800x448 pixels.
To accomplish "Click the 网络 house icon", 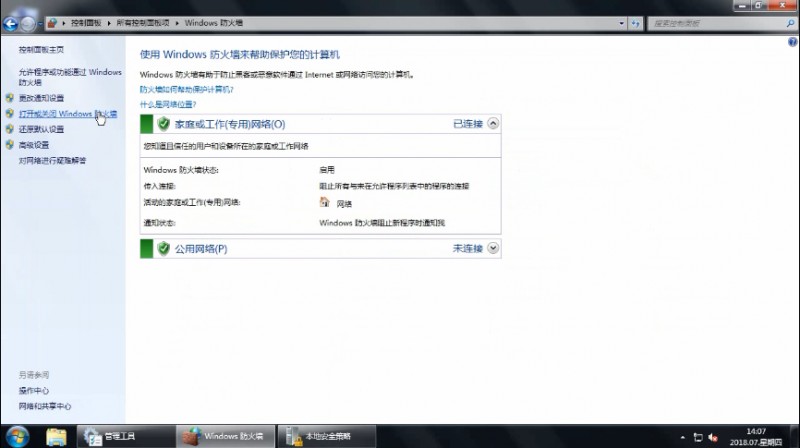I will click(324, 202).
